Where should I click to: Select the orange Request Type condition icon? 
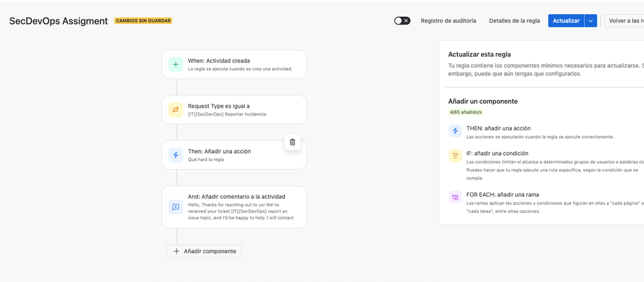[x=176, y=110]
